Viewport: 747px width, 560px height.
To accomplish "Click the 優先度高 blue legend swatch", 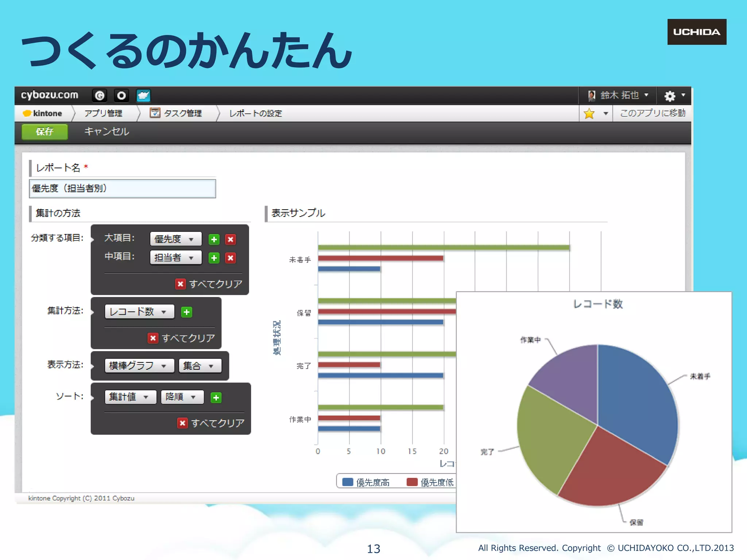I will 348,482.
